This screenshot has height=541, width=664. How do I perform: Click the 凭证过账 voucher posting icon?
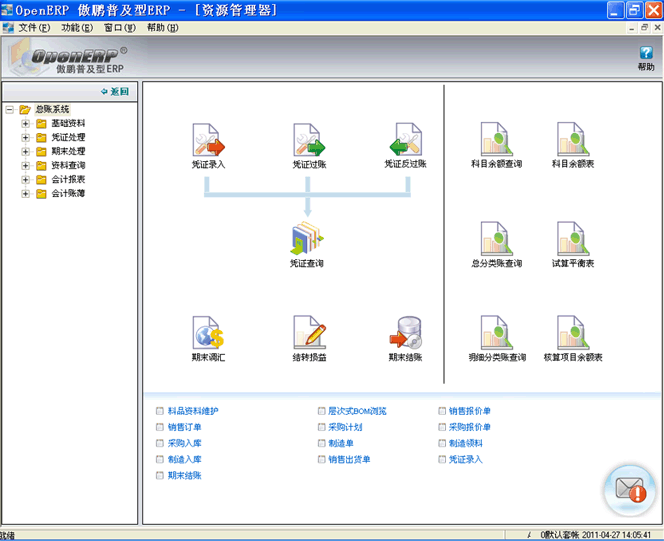[308, 140]
